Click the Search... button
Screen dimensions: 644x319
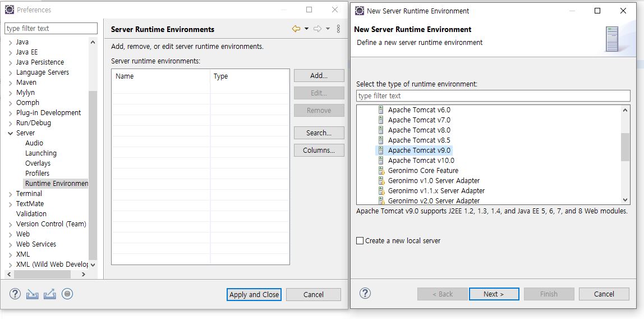coord(319,133)
